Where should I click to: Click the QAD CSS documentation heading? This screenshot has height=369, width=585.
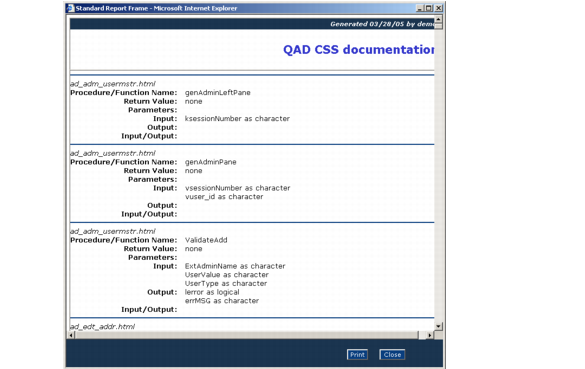[x=359, y=50]
